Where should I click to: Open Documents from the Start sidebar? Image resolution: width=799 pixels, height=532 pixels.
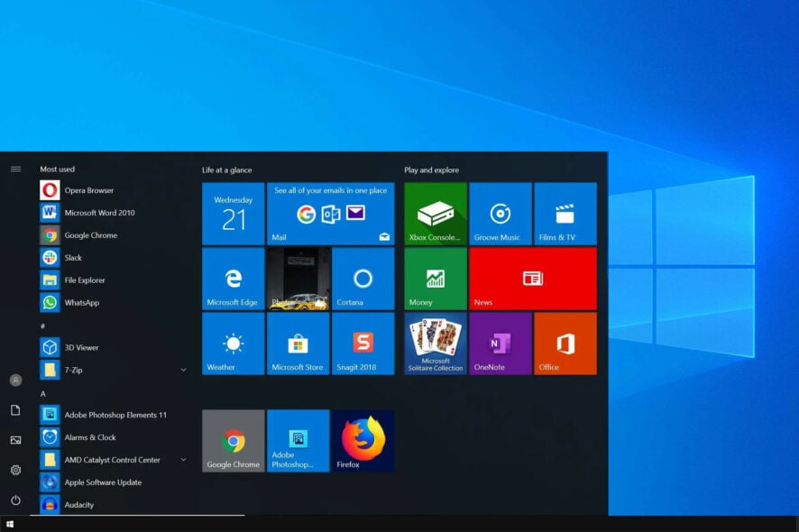pos(16,410)
